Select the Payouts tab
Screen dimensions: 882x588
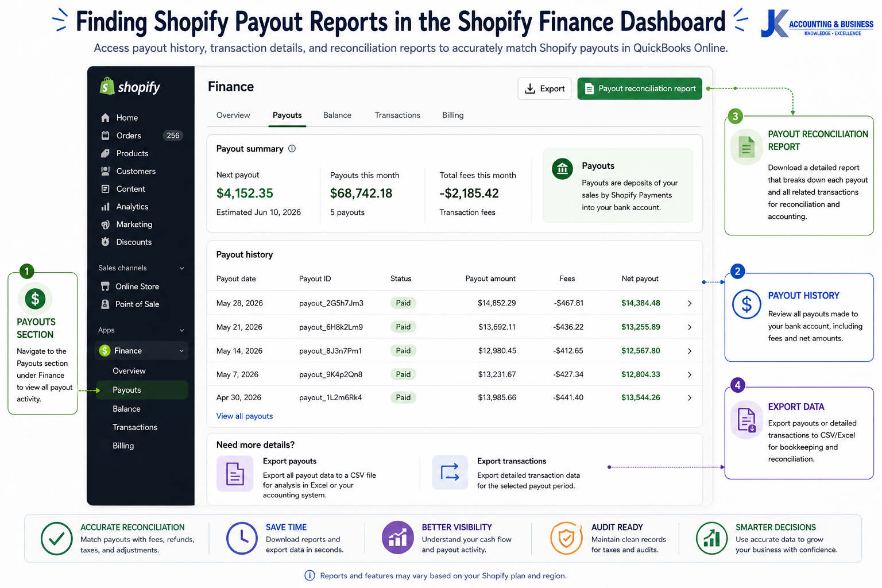pos(287,115)
